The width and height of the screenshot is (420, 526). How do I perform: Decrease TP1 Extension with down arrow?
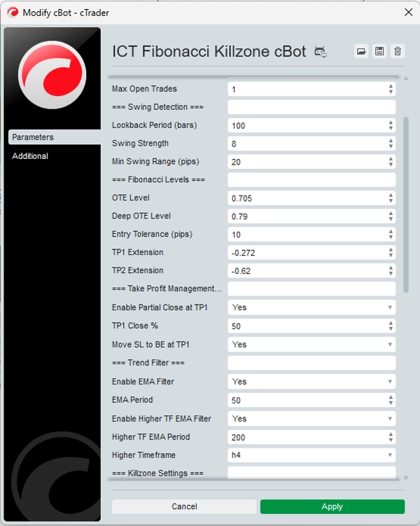point(391,255)
